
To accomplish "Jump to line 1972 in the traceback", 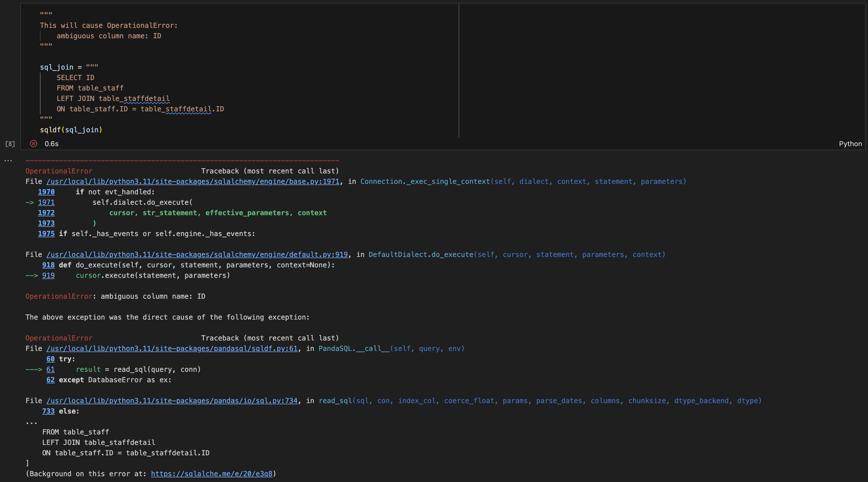I will [46, 213].
